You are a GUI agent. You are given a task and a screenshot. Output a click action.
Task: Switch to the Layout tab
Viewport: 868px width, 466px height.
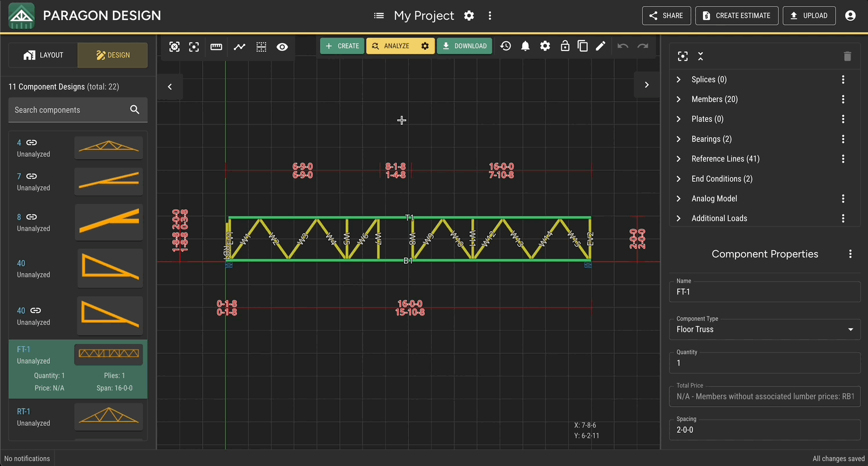[x=43, y=55]
